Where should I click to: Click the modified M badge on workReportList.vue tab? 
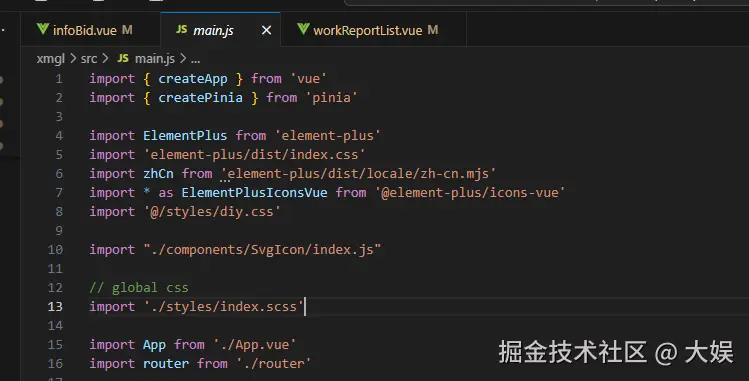pos(433,30)
